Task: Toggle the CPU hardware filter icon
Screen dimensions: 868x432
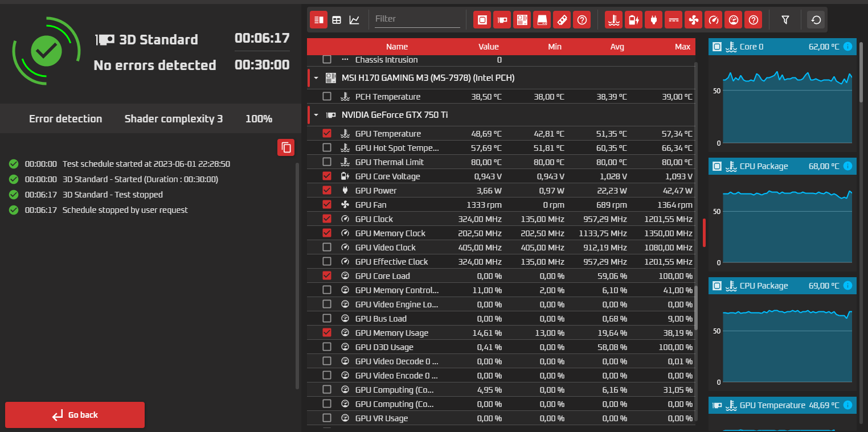Action: [482, 20]
